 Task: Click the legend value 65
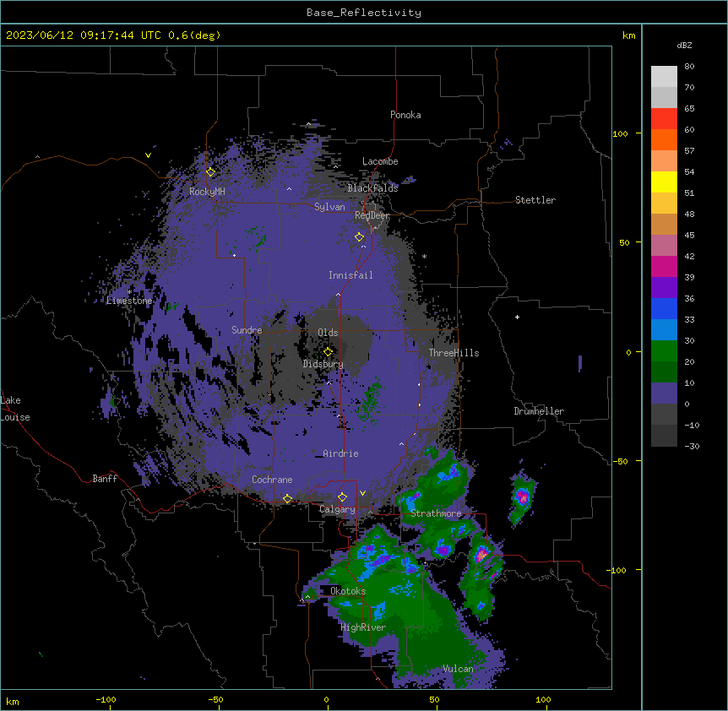coord(689,109)
